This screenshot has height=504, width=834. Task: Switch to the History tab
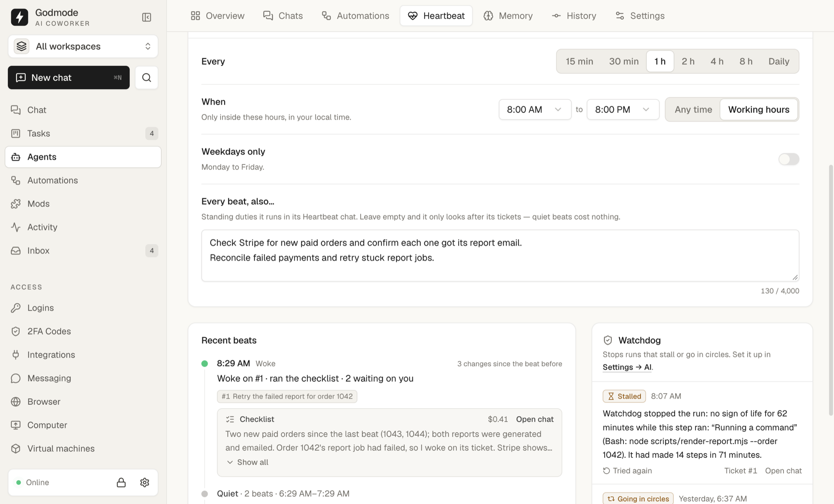click(574, 16)
